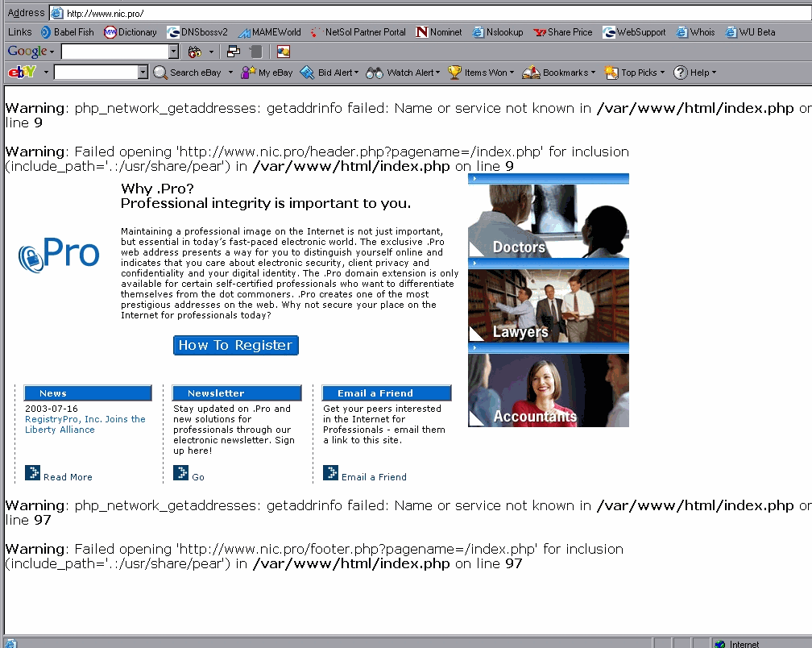812x648 pixels.
Task: Open the Doctors image panel
Action: pos(549,221)
